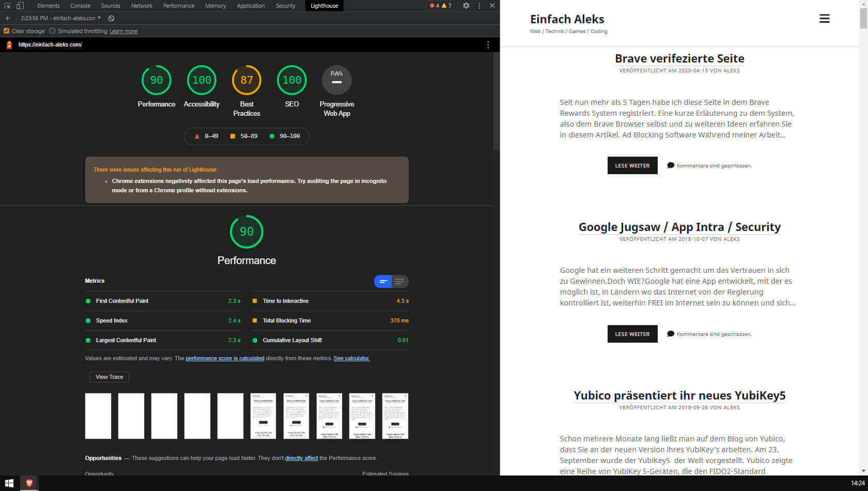Jump to SEO score gauge 100

tap(292, 80)
